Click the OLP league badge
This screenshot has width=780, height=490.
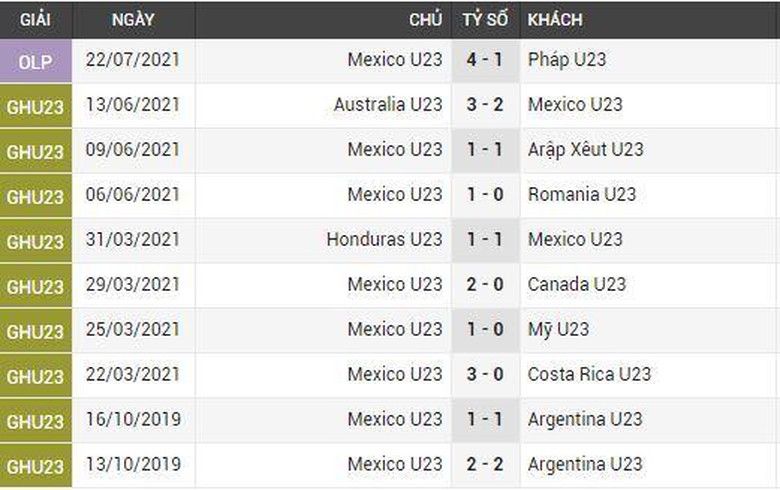coord(36,60)
